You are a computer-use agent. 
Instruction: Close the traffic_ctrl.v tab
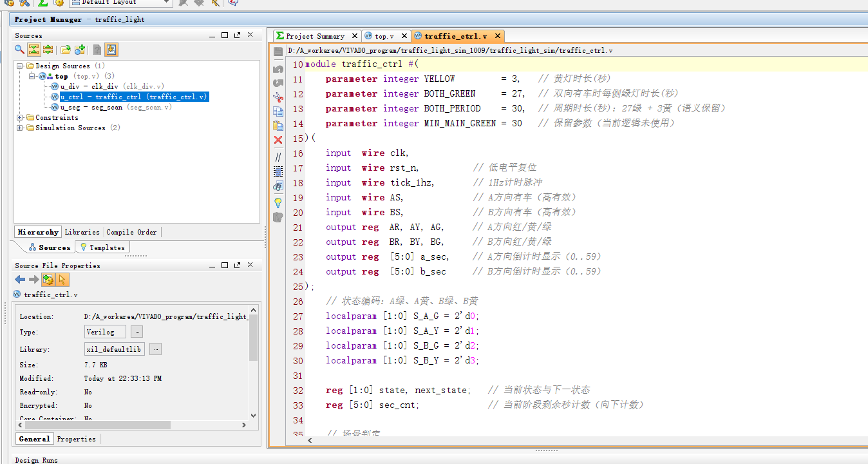(x=497, y=36)
